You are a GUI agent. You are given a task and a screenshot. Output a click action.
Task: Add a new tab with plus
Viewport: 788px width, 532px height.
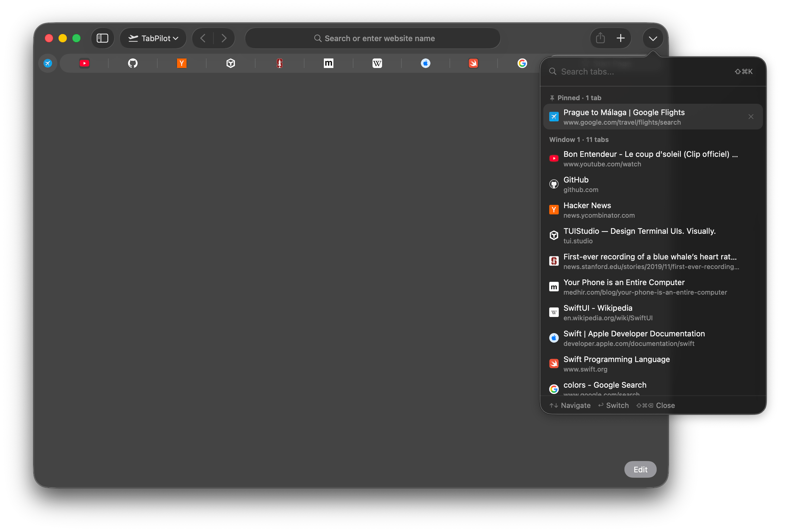[x=621, y=38]
